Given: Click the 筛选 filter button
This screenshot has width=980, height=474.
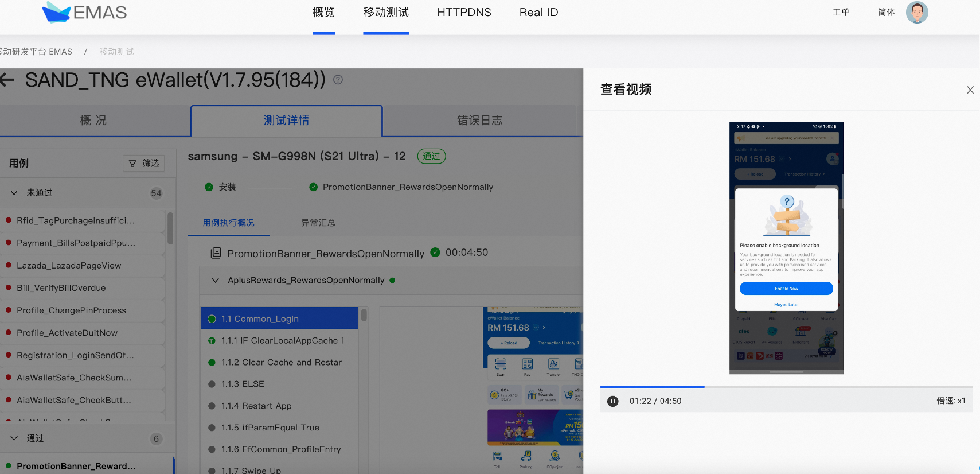Looking at the screenshot, I should pos(144,164).
